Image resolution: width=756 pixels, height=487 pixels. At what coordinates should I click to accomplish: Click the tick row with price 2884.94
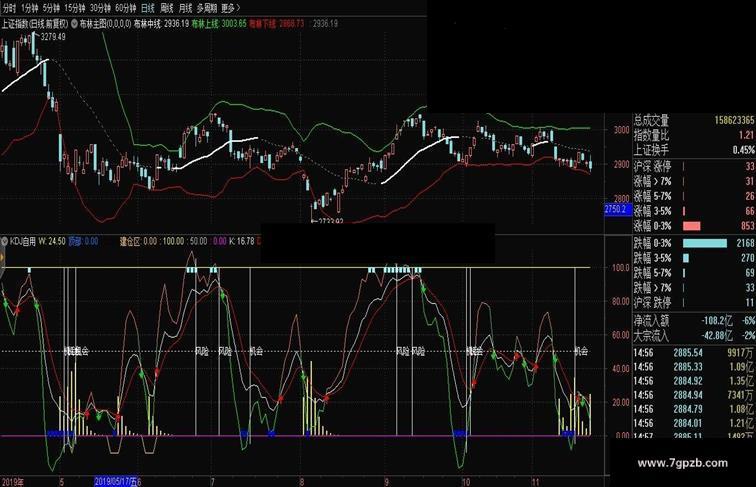(694, 395)
